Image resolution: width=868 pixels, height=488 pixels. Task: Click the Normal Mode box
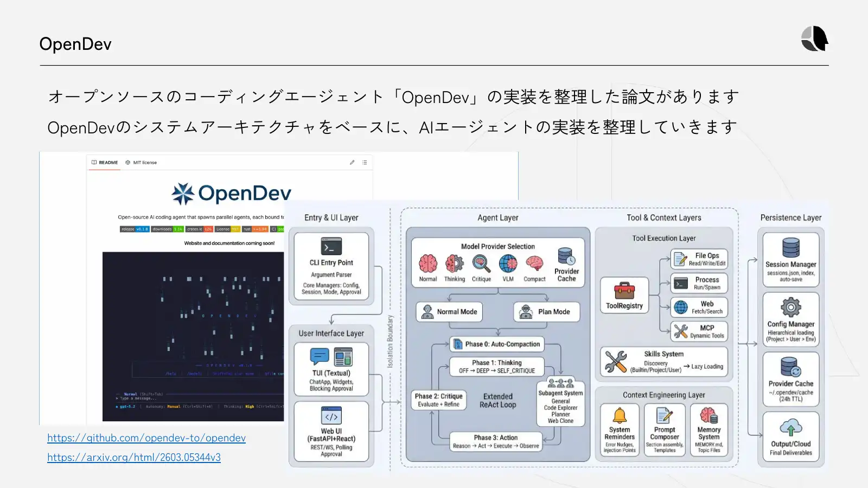coord(450,312)
